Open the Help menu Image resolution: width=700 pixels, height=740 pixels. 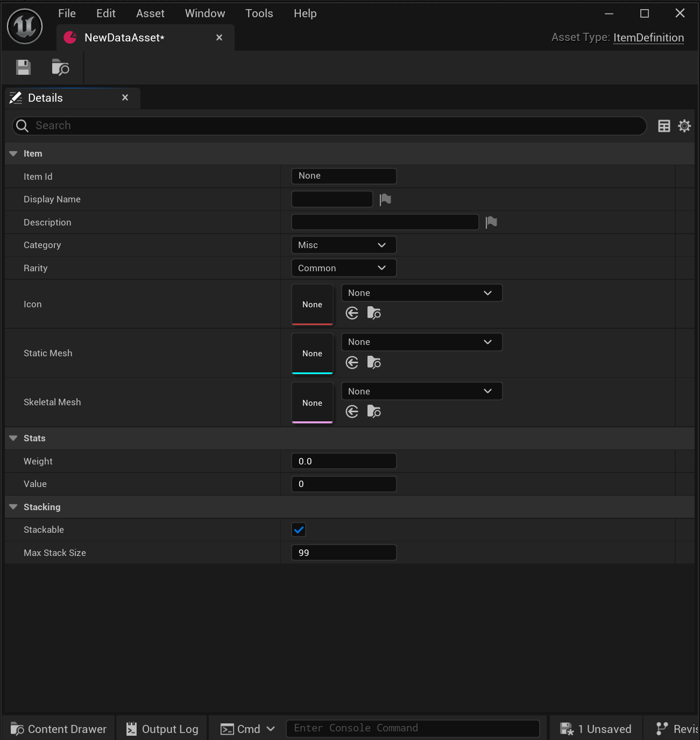click(305, 13)
